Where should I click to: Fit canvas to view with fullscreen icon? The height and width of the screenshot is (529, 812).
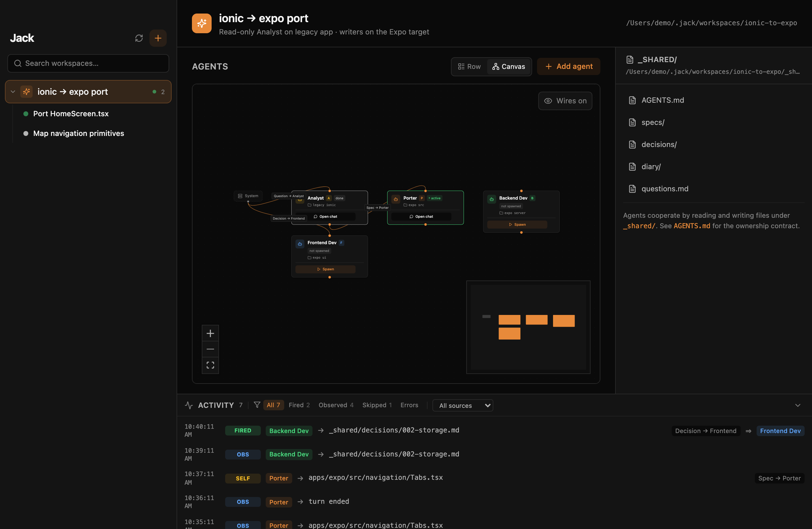210,365
